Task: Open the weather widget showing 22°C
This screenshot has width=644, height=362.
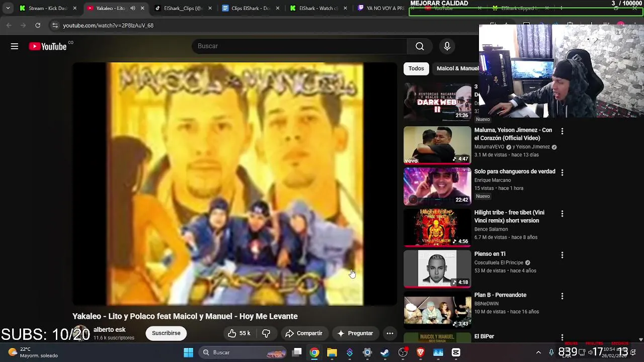Action: pyautogui.click(x=33, y=352)
